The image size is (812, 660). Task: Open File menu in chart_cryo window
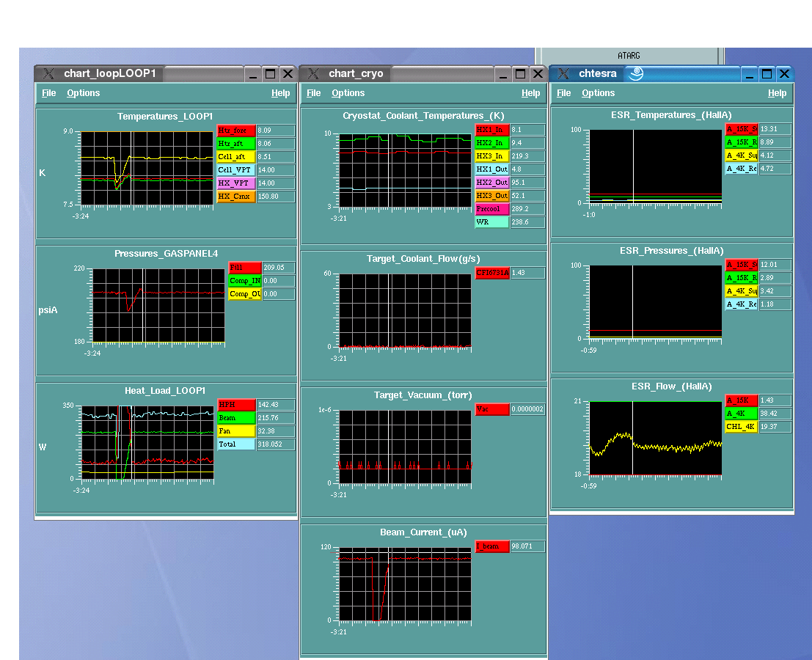(x=314, y=93)
